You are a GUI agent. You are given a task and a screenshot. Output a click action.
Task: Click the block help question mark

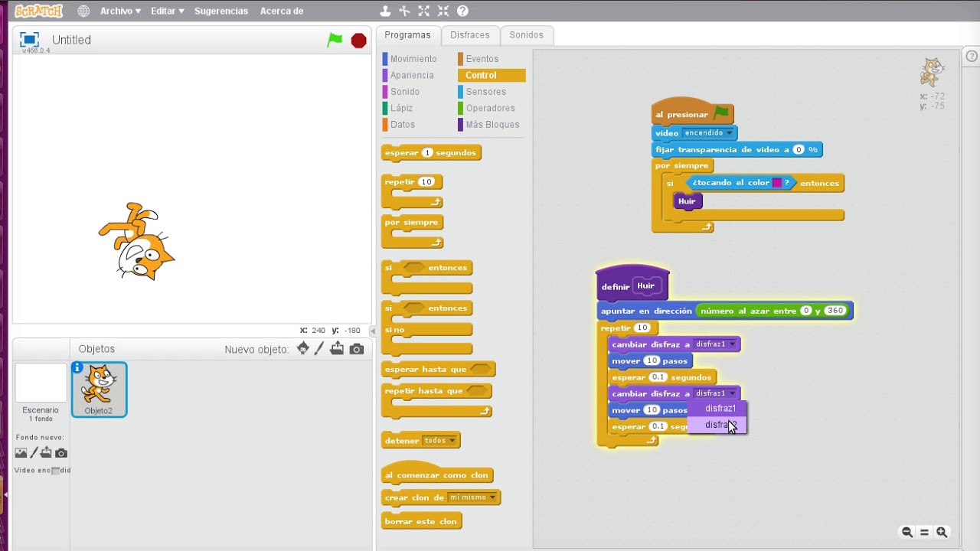point(462,11)
